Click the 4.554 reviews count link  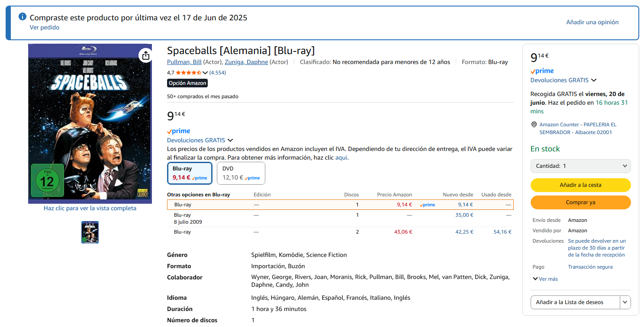click(x=218, y=73)
